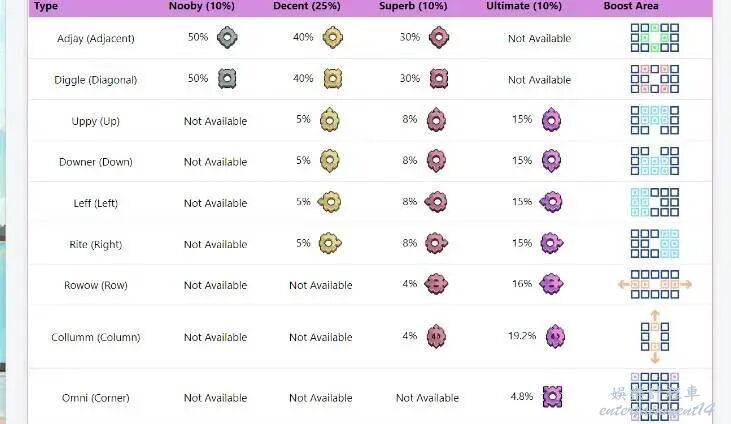Click the Rowow boost area arrows diagram
Screen dimensions: 731x424
click(654, 284)
